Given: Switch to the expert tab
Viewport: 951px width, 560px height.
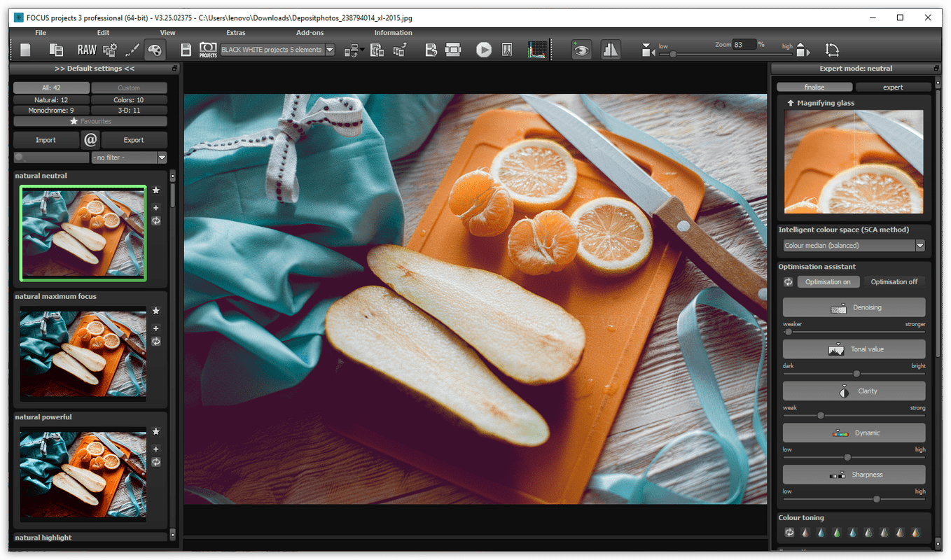Looking at the screenshot, I should click(x=894, y=87).
